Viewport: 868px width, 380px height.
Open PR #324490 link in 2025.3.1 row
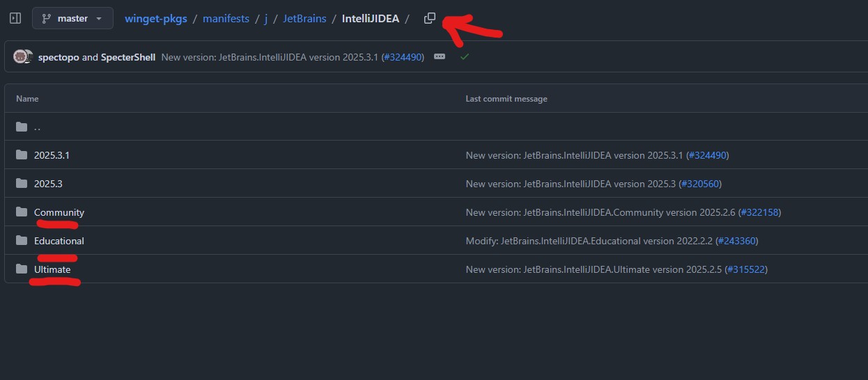coord(708,155)
